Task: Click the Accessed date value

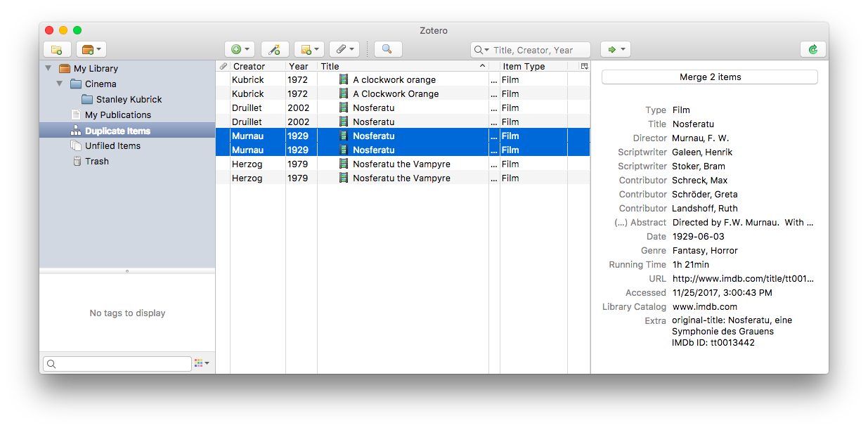Action: pyautogui.click(x=723, y=292)
